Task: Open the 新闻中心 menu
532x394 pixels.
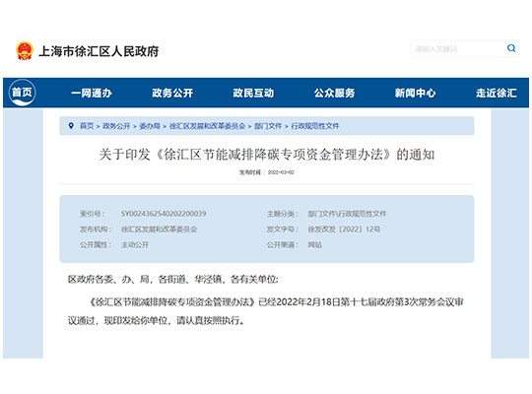Action: 416,93
